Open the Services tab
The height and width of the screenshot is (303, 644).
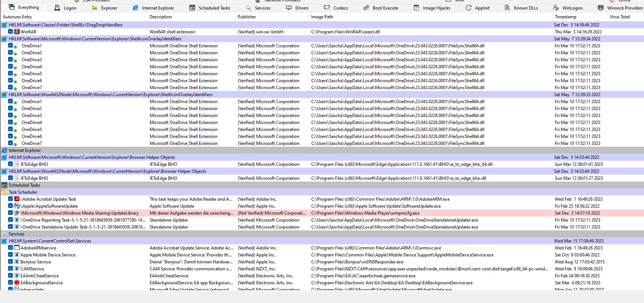(258, 8)
